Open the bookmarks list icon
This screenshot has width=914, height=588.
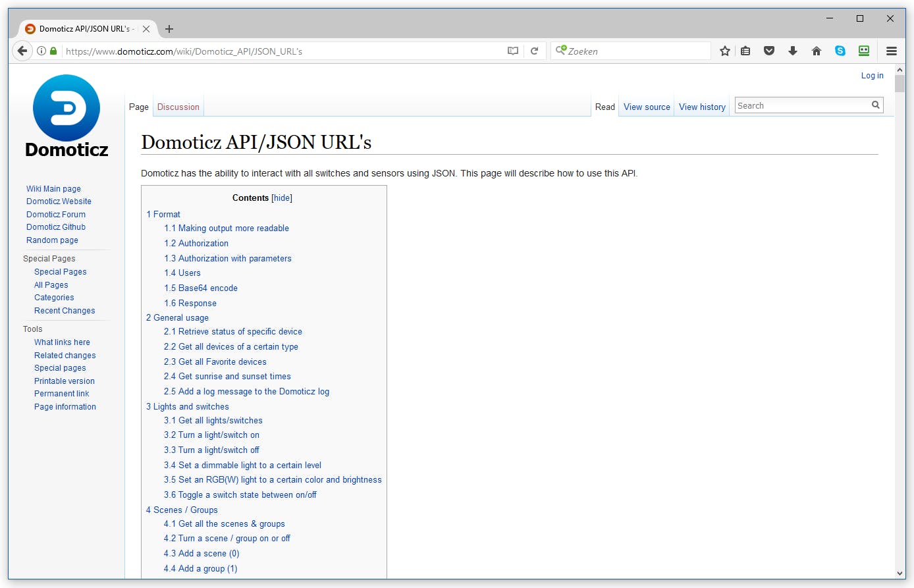(x=745, y=51)
